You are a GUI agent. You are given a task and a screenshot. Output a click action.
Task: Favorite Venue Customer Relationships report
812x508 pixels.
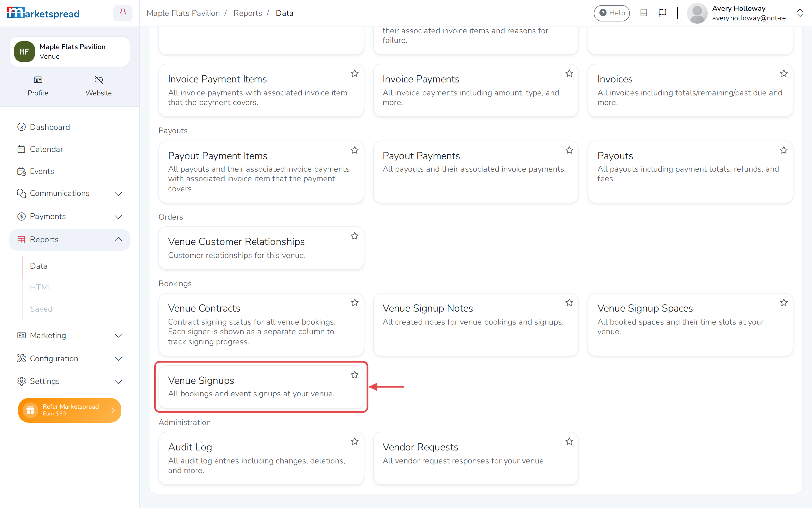pos(355,236)
